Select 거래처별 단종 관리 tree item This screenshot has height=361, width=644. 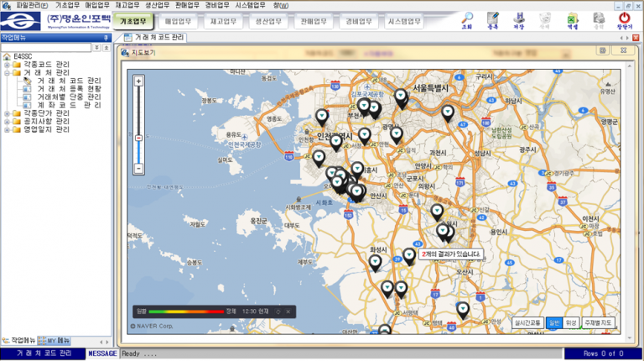[x=69, y=97]
